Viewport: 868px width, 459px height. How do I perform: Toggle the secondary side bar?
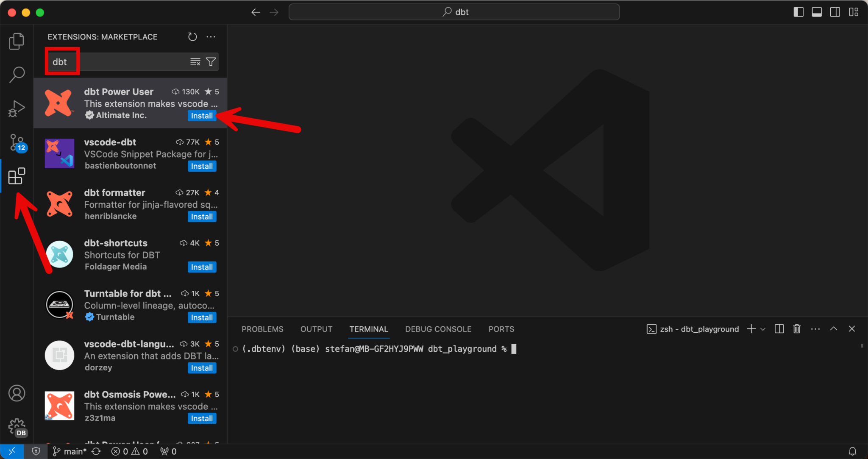[835, 12]
